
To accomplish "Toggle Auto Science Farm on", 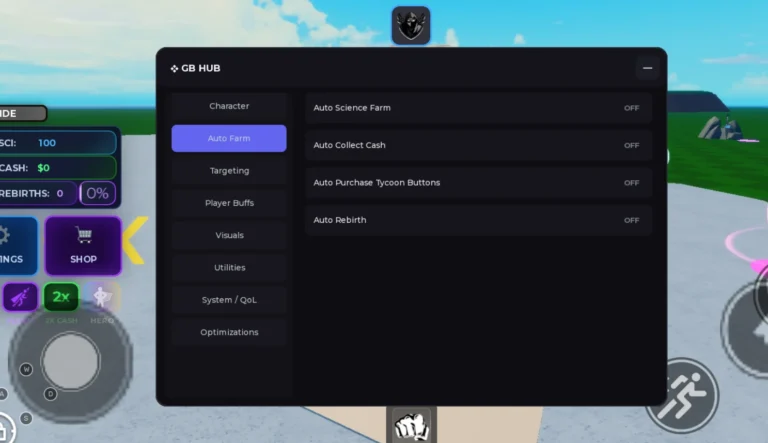I will point(479,108).
